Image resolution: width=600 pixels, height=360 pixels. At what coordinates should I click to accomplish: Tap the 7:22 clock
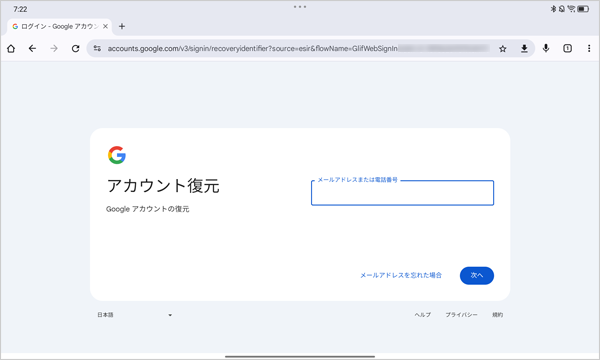point(20,9)
